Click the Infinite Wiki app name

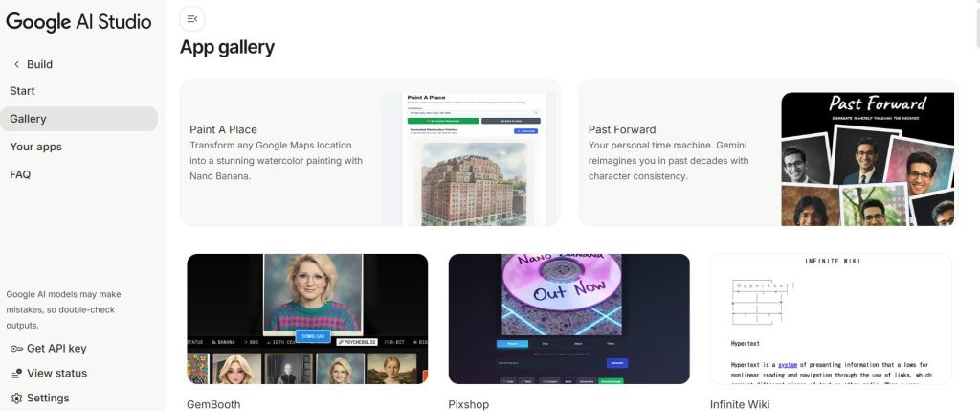point(740,404)
